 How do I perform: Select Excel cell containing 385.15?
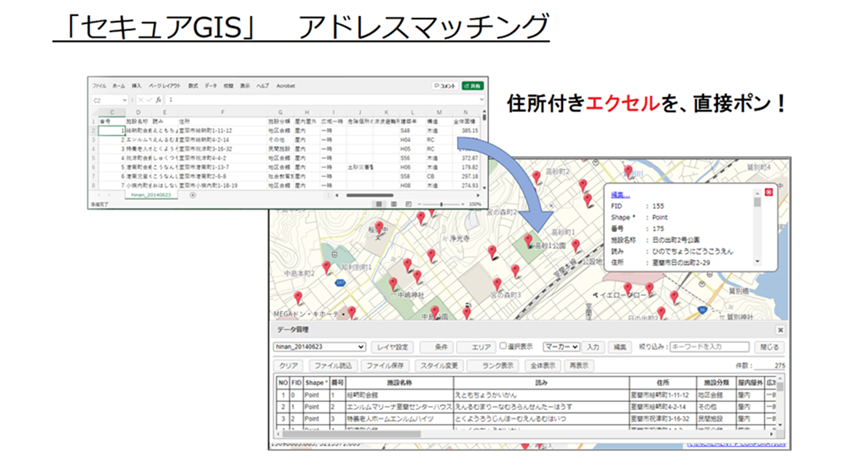pos(466,131)
